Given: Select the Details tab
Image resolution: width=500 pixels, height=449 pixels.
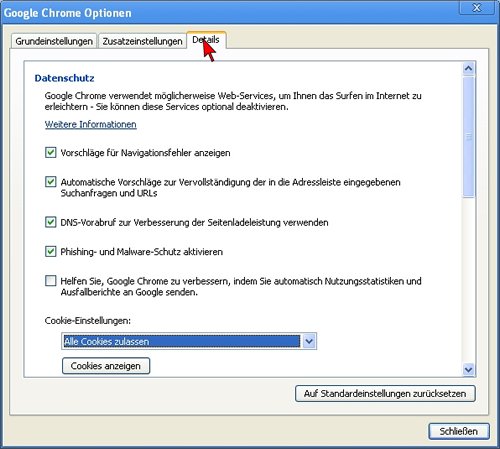Looking at the screenshot, I should (206, 40).
